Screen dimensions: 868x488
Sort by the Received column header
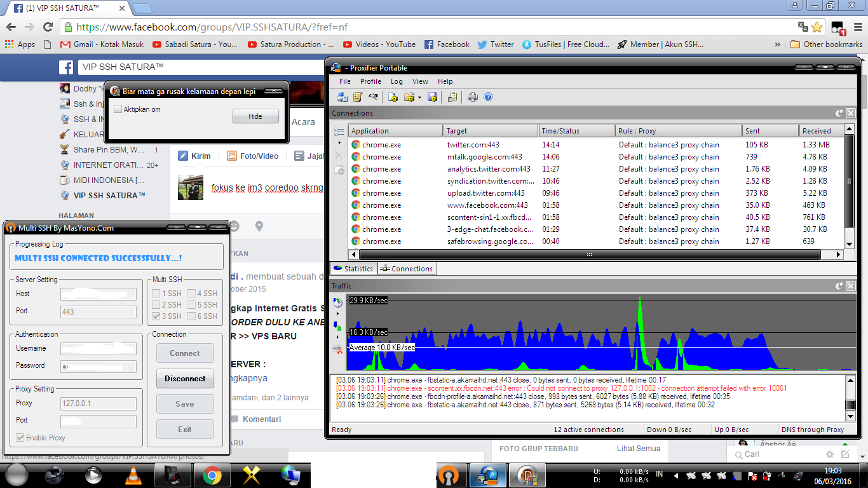(x=822, y=131)
